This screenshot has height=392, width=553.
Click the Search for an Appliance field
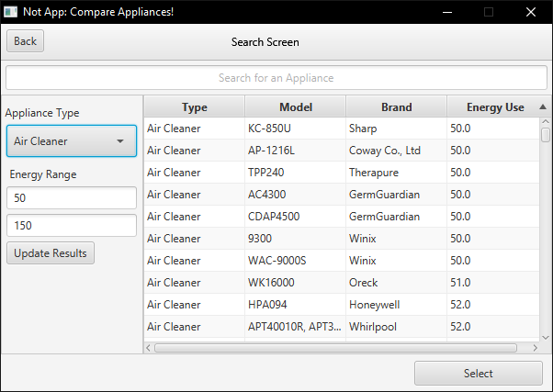[x=276, y=77]
